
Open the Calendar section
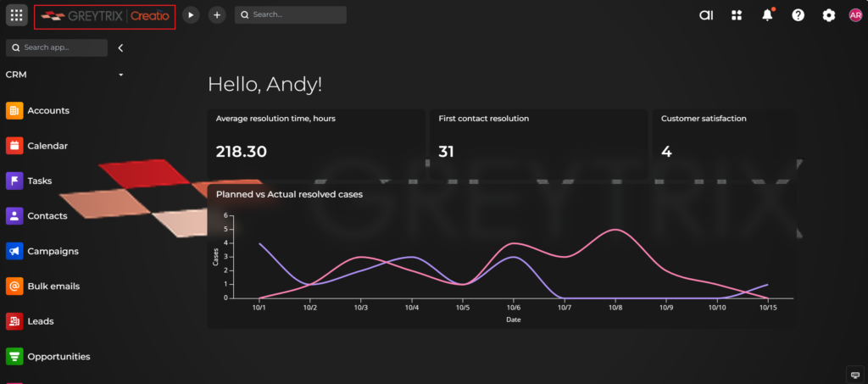[47, 146]
